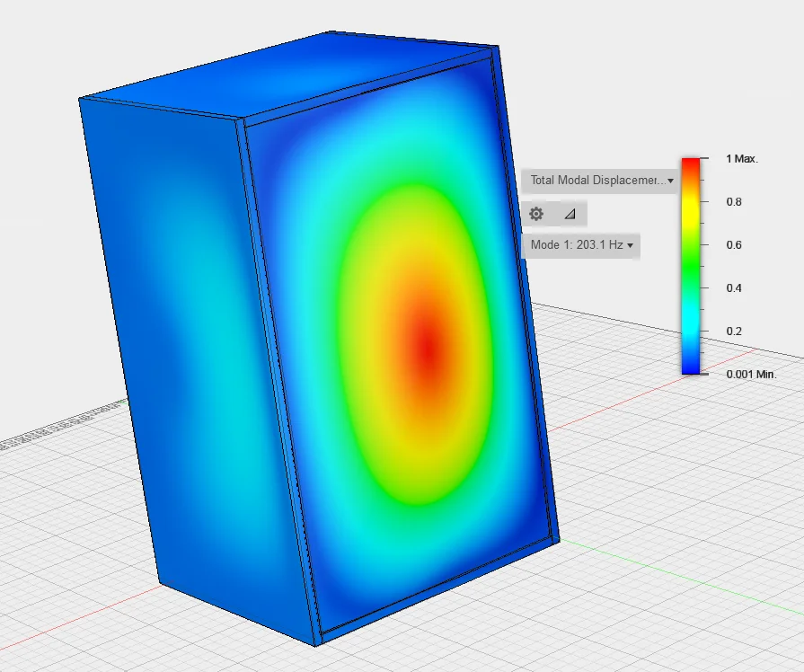
Task: Click the triangle legend options icon
Action: [570, 214]
